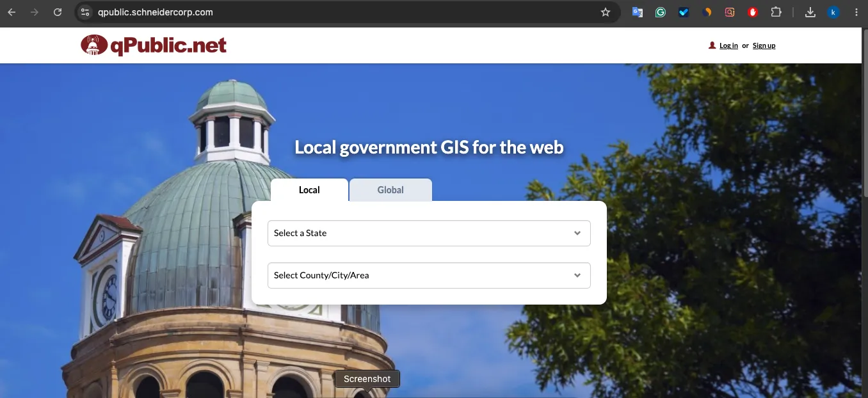Bookmark this page with the star icon
This screenshot has width=868, height=398.
click(x=606, y=12)
